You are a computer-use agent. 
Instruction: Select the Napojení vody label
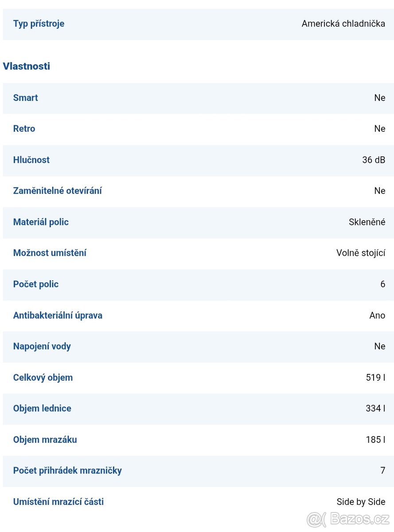pyautogui.click(x=42, y=347)
